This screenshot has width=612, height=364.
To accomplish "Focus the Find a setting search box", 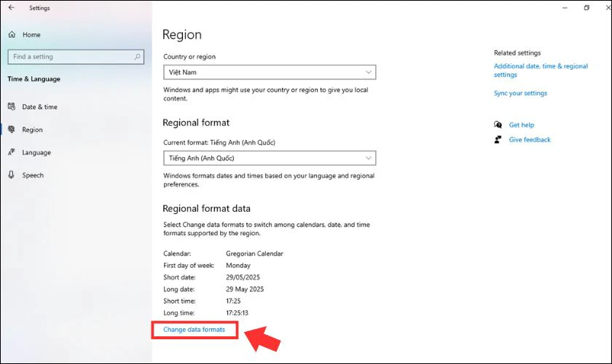I will click(x=76, y=57).
